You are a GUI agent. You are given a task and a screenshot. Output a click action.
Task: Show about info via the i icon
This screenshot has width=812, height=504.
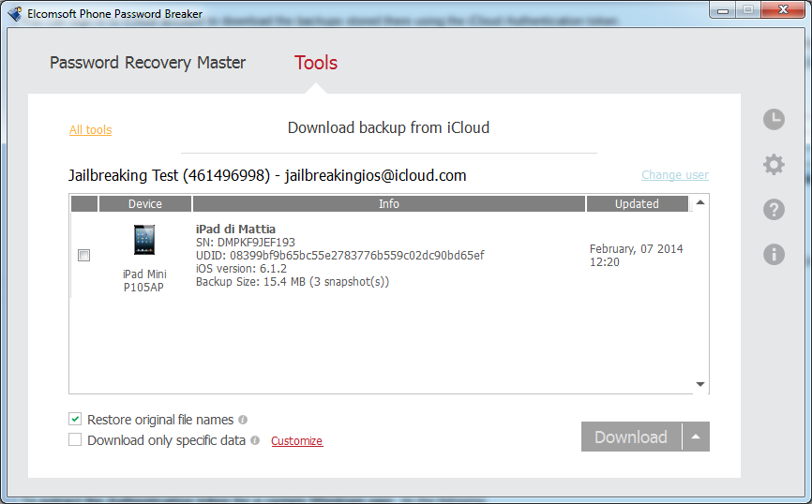pos(774,255)
